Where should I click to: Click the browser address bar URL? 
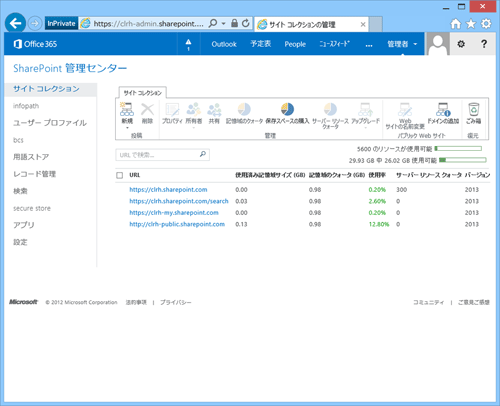[149, 24]
